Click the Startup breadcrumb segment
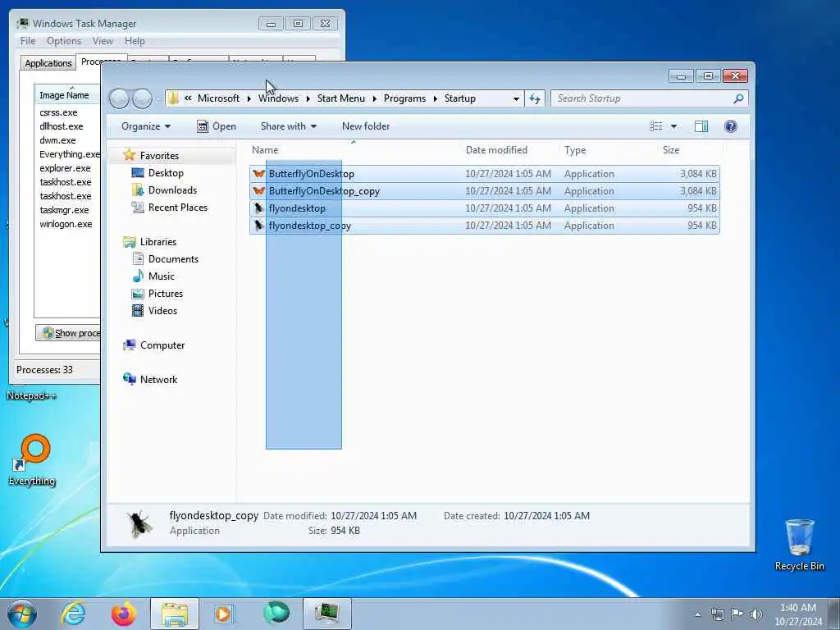Screen dimensions: 840x630 (x=459, y=98)
